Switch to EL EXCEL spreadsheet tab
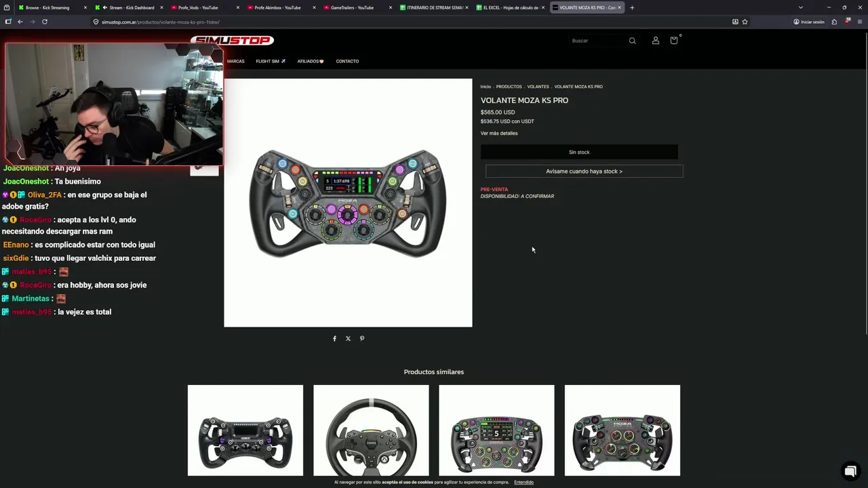 (510, 7)
